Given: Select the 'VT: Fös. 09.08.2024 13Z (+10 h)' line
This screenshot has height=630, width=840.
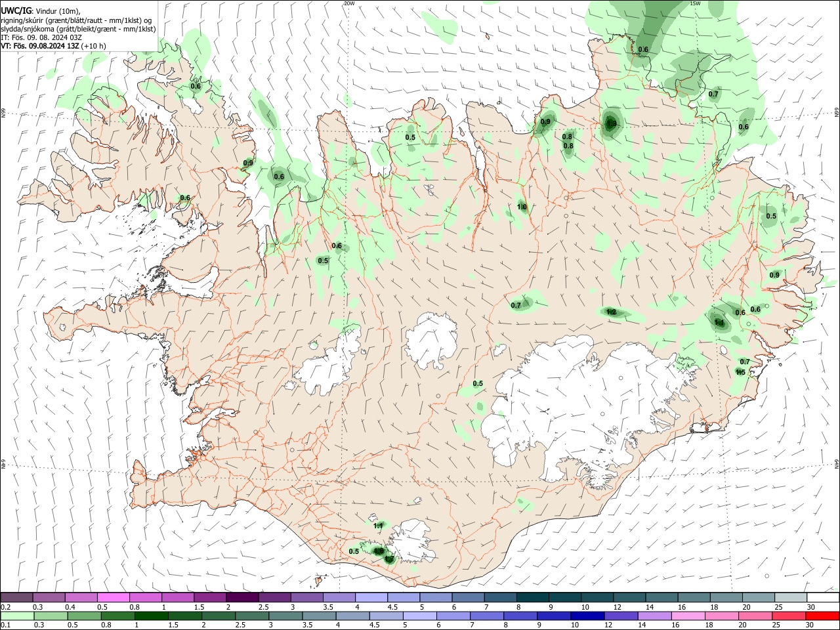Looking at the screenshot, I should (x=53, y=46).
